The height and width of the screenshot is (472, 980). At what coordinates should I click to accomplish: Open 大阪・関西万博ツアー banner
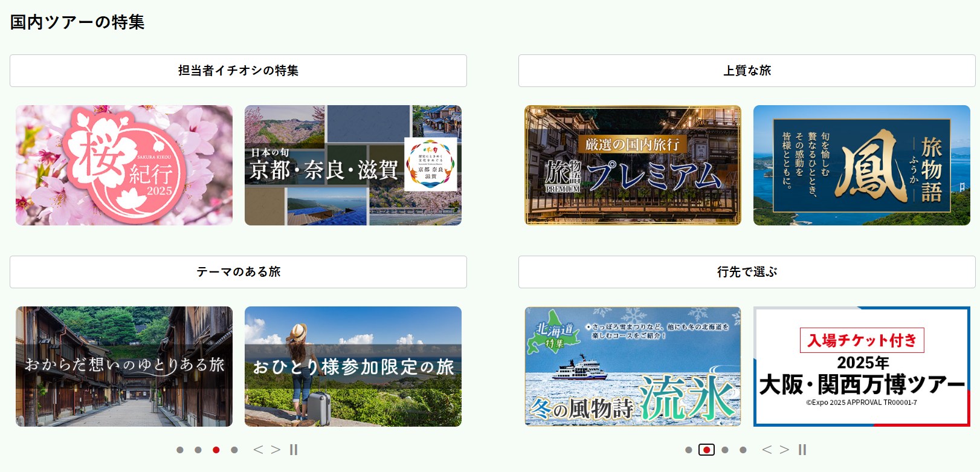[x=862, y=366]
